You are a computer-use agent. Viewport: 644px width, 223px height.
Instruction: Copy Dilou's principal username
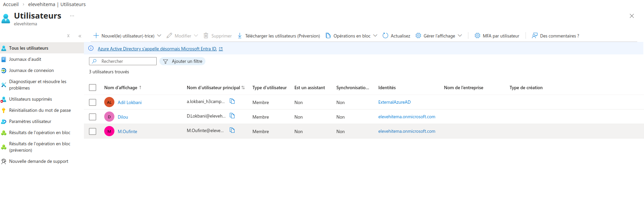tap(232, 116)
